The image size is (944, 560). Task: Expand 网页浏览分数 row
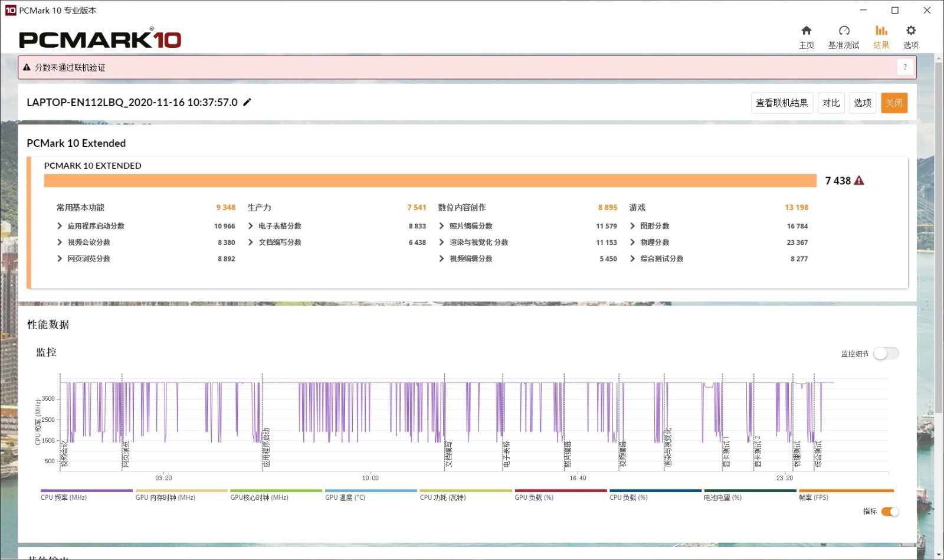[60, 258]
